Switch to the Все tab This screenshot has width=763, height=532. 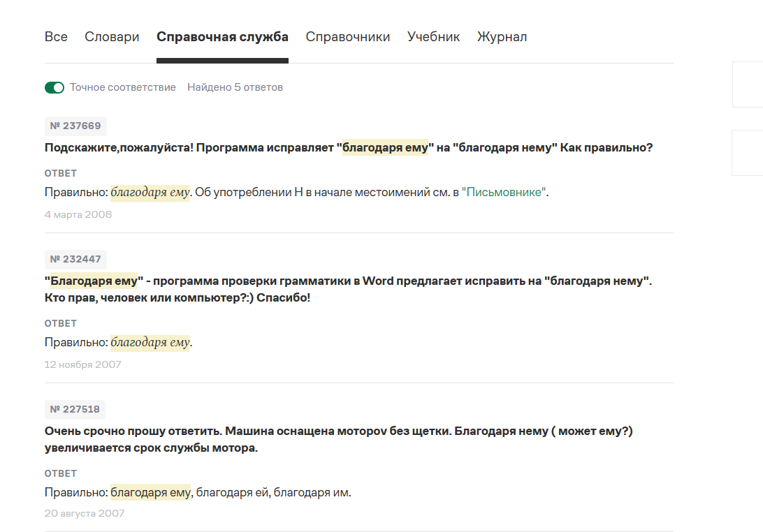pyautogui.click(x=56, y=37)
